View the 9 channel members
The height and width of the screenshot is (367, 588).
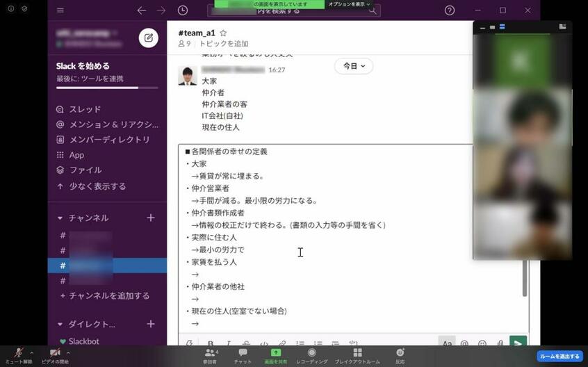tap(184, 44)
